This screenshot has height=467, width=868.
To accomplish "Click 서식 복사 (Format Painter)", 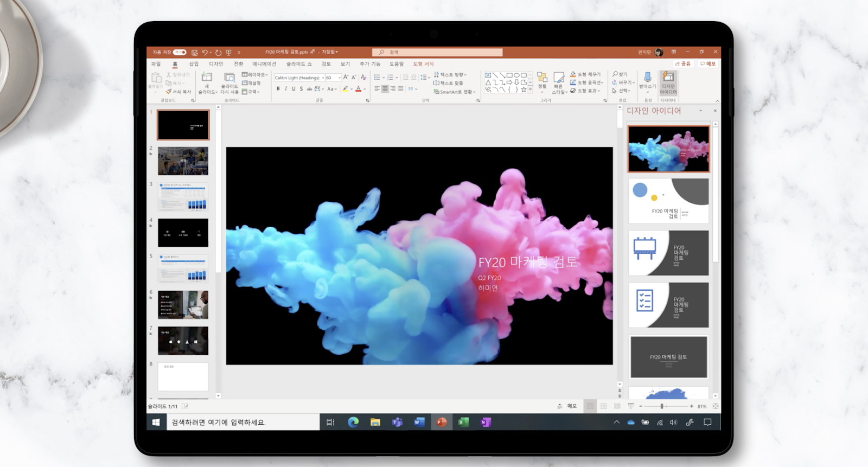I will (178, 92).
